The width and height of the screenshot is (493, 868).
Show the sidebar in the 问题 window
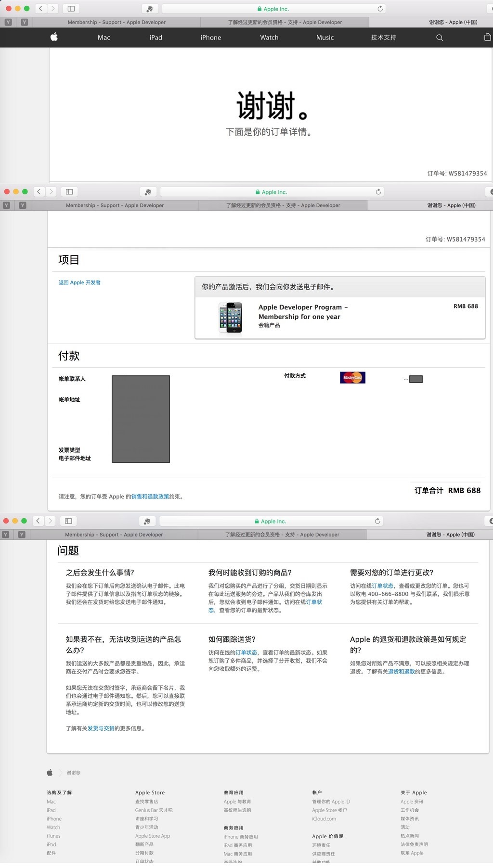click(68, 521)
